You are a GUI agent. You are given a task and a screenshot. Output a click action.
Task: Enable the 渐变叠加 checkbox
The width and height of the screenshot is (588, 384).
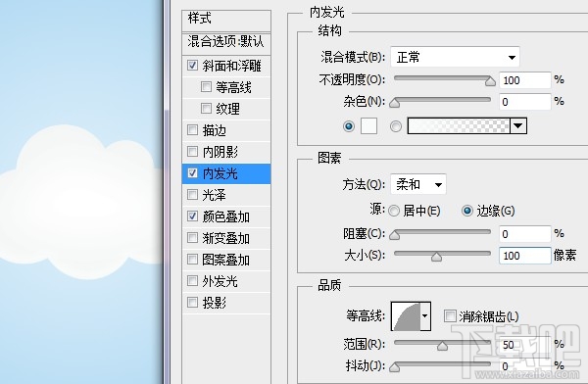192,237
